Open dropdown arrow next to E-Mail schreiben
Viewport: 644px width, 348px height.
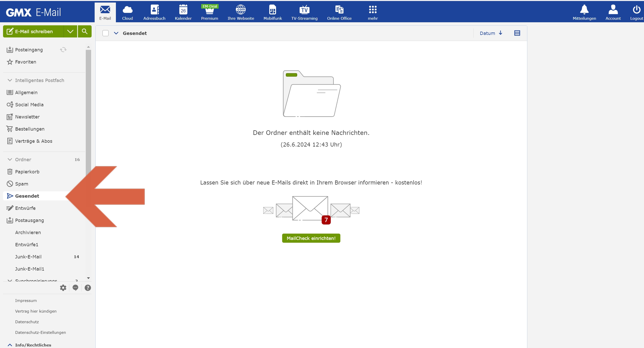coord(70,31)
